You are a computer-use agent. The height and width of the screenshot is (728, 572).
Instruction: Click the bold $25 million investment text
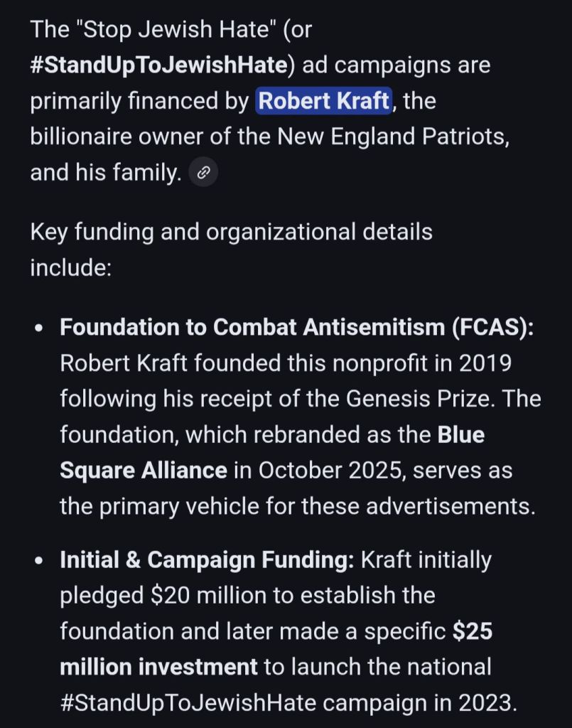276,649
